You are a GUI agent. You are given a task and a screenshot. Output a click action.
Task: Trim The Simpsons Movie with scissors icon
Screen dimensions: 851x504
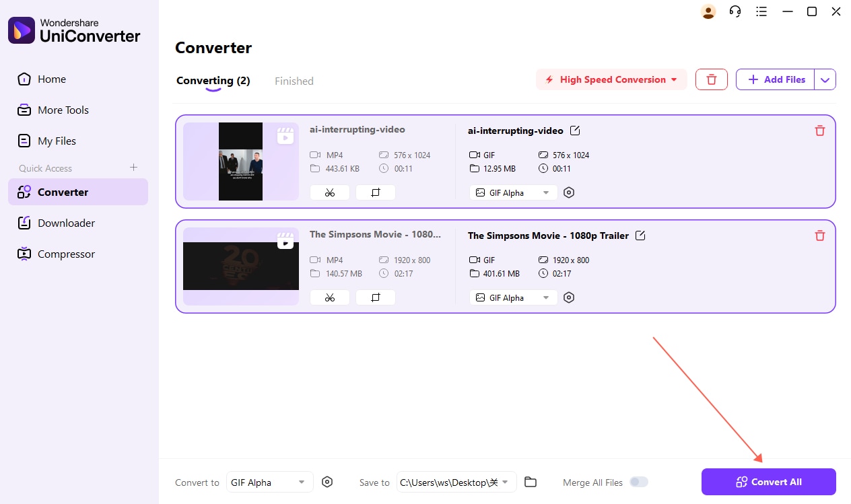pyautogui.click(x=330, y=297)
